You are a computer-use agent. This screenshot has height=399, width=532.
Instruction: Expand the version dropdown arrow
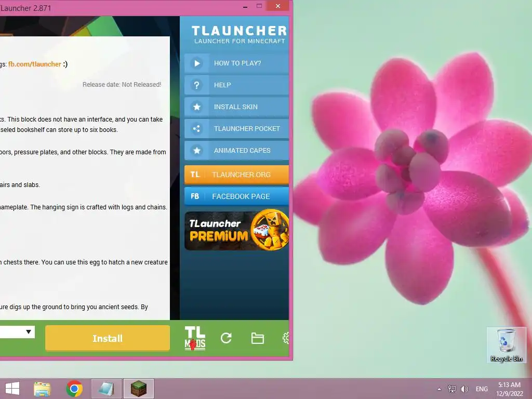click(x=29, y=332)
